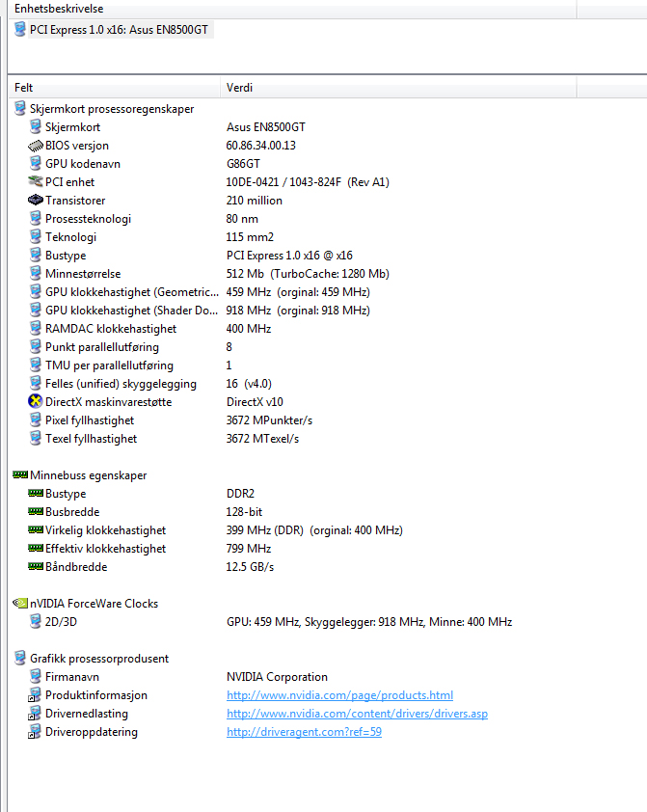647x812 pixels.
Task: Click the value 12.5 GB/s
Action: click(x=250, y=566)
